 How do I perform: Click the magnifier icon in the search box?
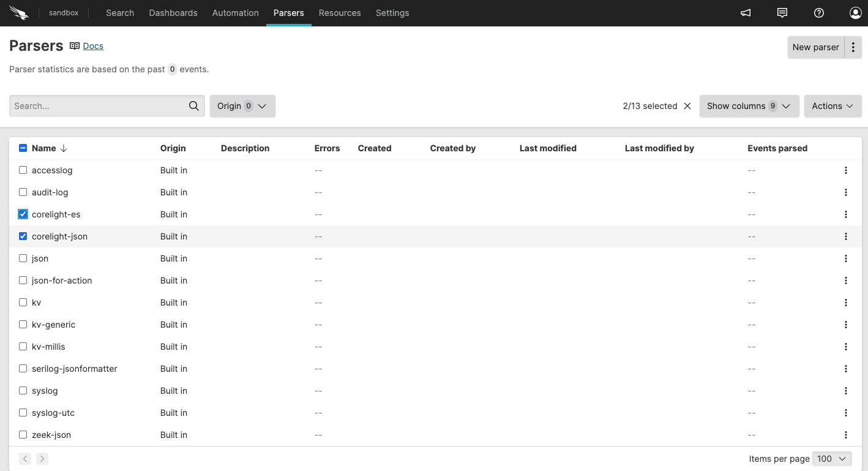[x=193, y=105]
